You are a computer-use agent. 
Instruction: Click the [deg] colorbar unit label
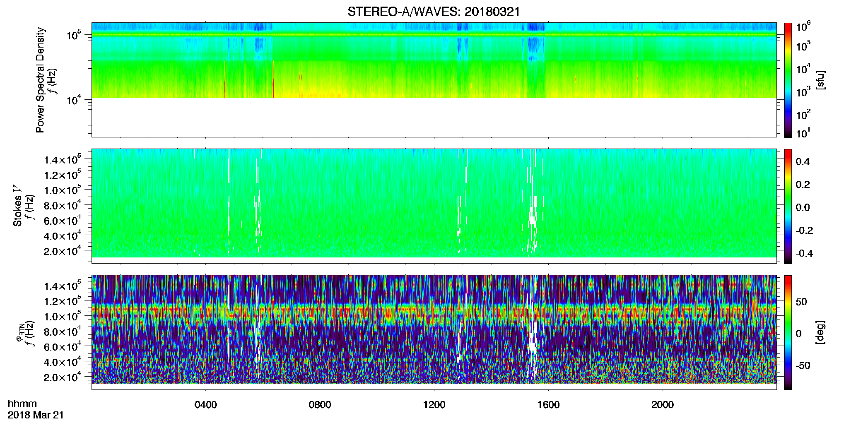[x=820, y=332]
